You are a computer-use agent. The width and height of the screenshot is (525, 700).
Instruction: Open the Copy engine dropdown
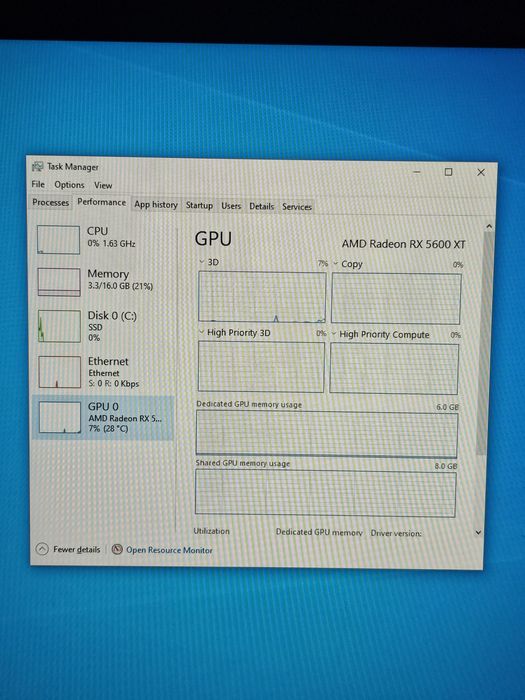(x=335, y=264)
